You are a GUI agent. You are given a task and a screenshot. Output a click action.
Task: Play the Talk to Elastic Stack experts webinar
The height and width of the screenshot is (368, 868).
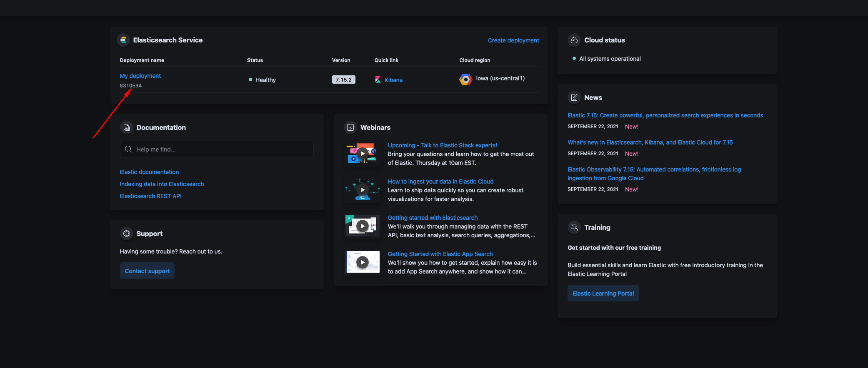(x=363, y=154)
